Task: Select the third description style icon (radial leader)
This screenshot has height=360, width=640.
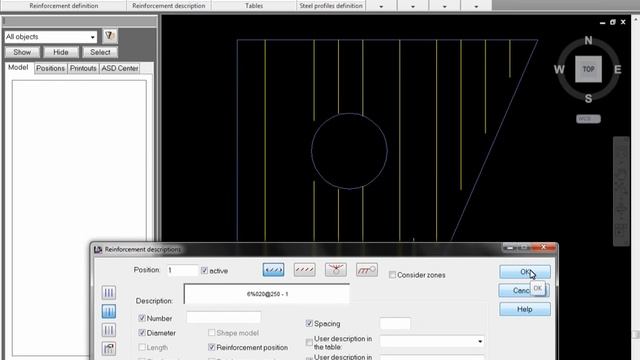Action: pyautogui.click(x=336, y=270)
